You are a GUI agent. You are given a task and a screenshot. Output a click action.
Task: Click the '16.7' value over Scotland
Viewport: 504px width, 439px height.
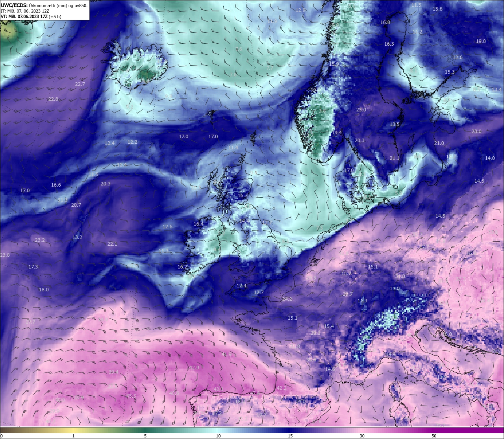tap(243, 196)
